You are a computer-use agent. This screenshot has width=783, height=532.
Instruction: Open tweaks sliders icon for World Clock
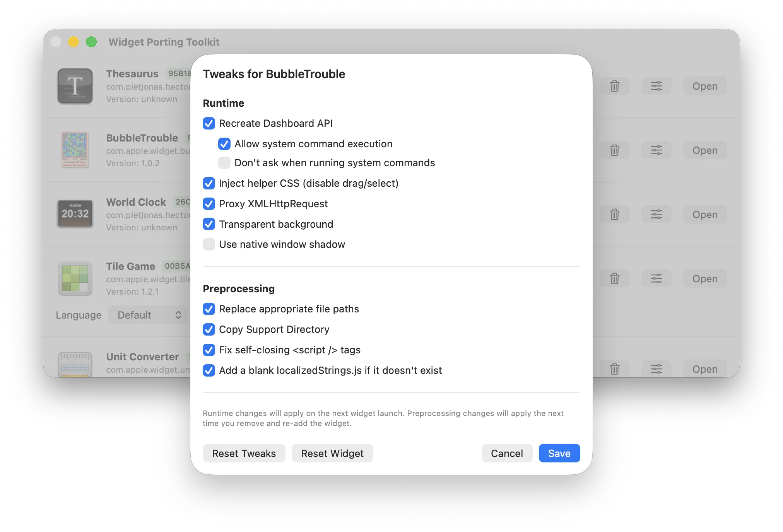[x=656, y=214]
